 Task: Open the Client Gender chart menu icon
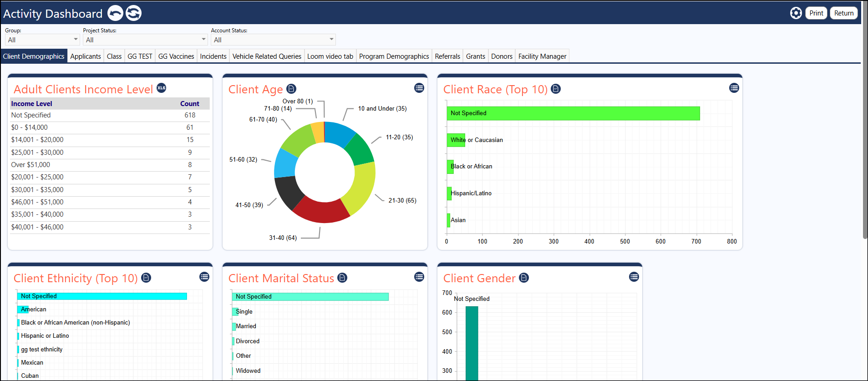(634, 277)
